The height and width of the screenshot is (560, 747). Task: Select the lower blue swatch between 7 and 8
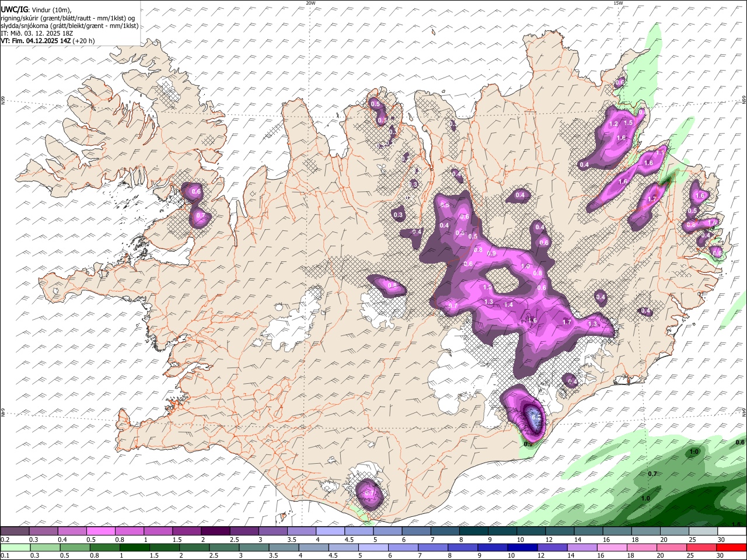[432, 547]
